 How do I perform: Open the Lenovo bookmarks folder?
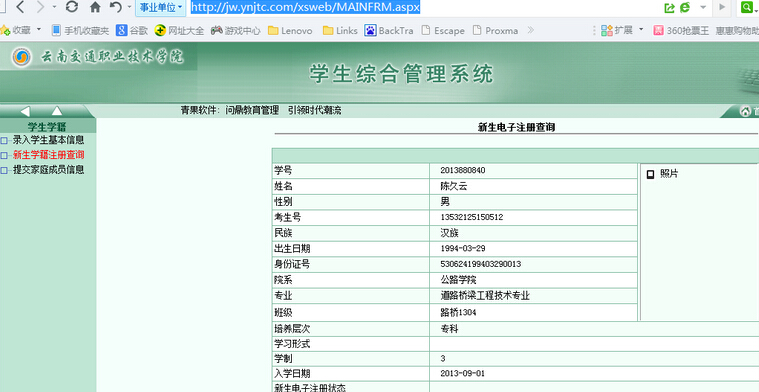click(290, 30)
